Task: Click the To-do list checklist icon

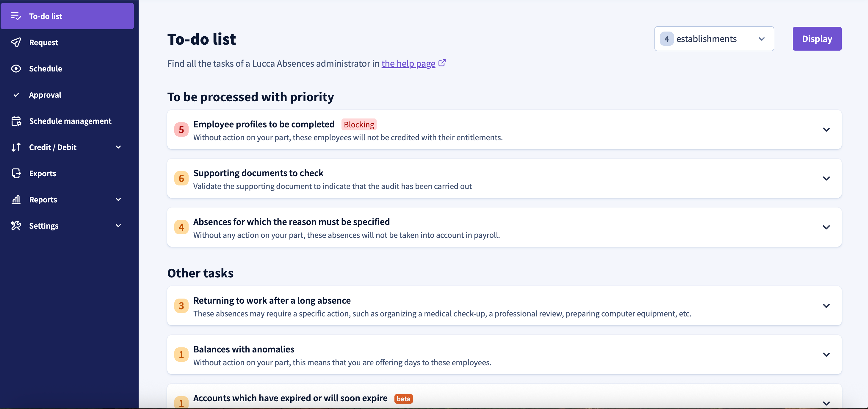Action: (16, 16)
